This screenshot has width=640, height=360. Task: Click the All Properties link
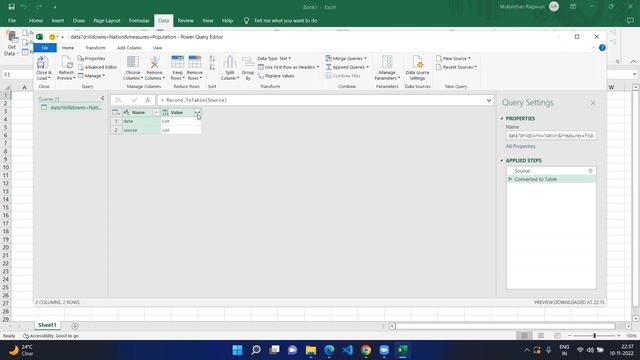tap(520, 146)
